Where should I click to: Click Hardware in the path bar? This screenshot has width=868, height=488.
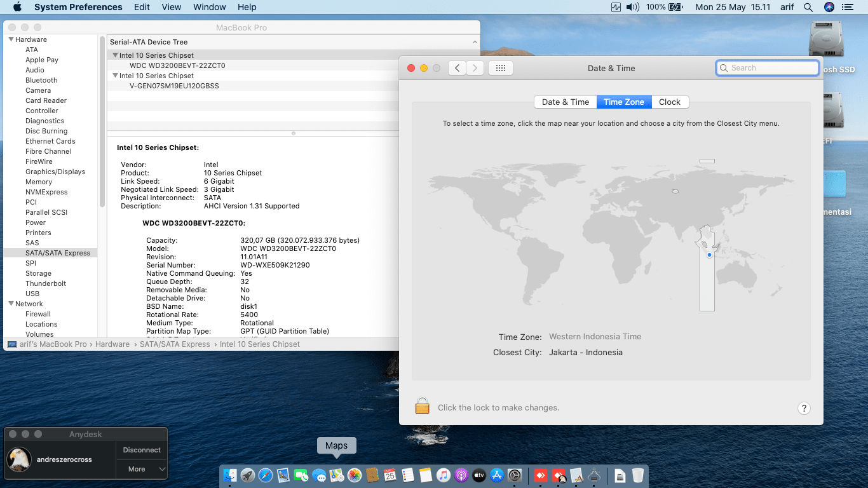(112, 344)
